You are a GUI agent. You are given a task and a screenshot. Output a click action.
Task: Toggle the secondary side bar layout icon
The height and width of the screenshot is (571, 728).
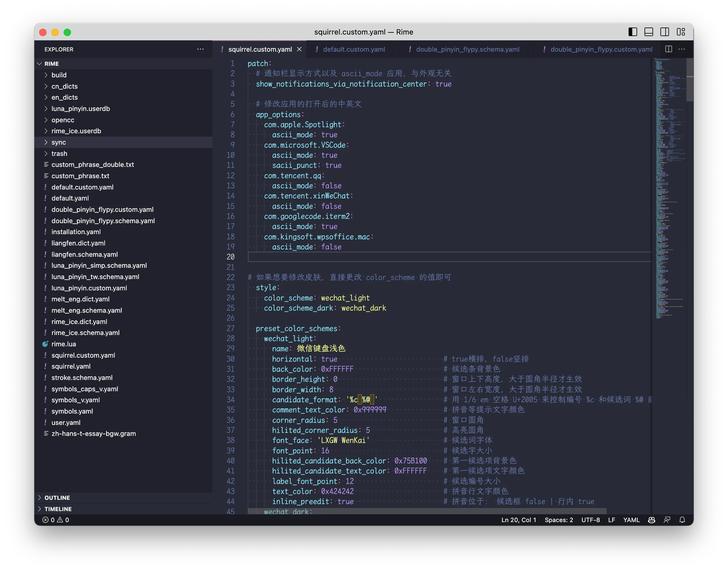click(x=665, y=32)
